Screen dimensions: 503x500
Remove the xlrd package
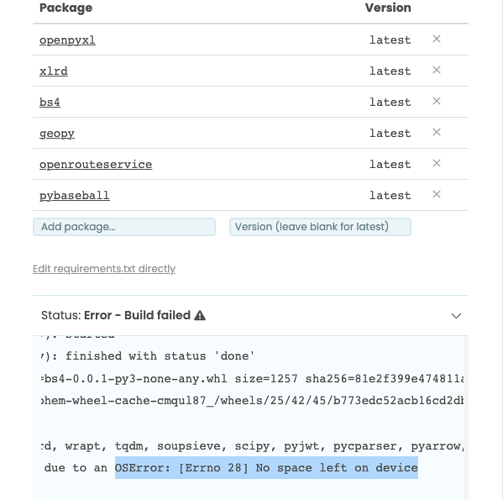coord(436,70)
